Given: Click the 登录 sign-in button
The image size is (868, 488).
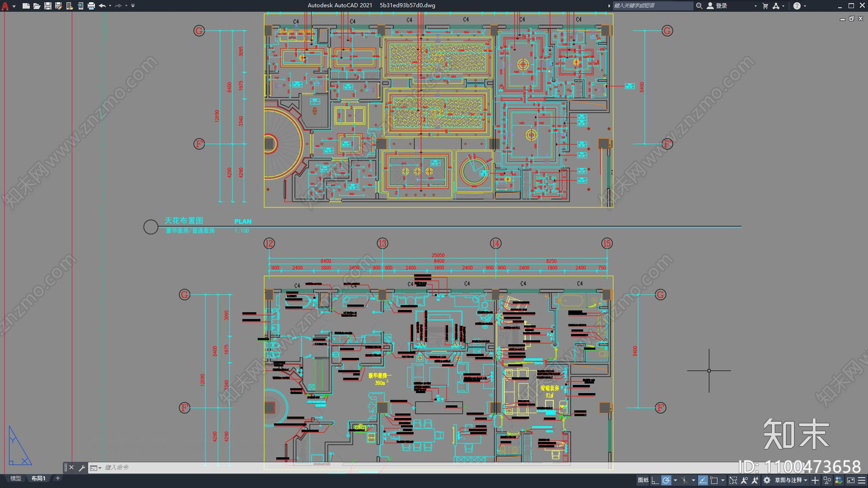Looking at the screenshot, I should pyautogui.click(x=717, y=5).
